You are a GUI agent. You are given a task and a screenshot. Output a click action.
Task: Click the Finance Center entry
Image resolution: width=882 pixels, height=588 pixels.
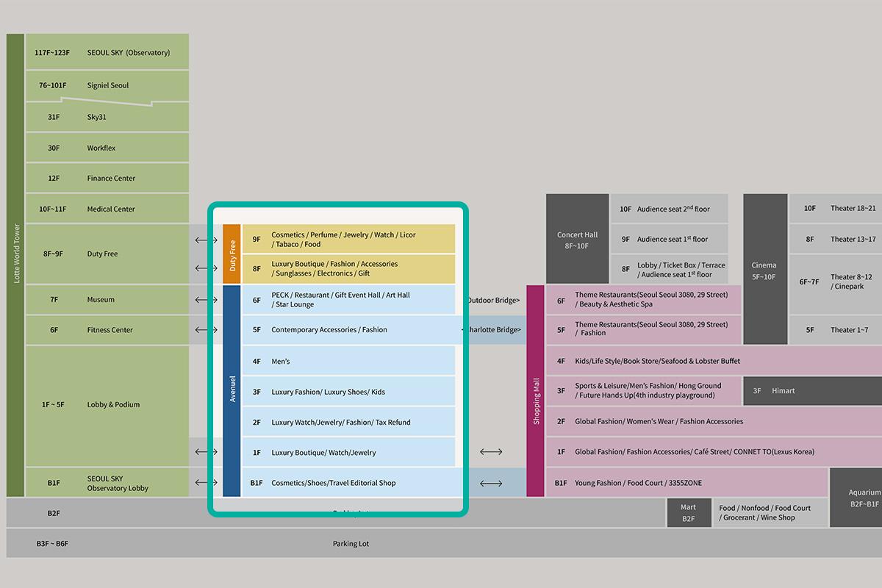[111, 179]
